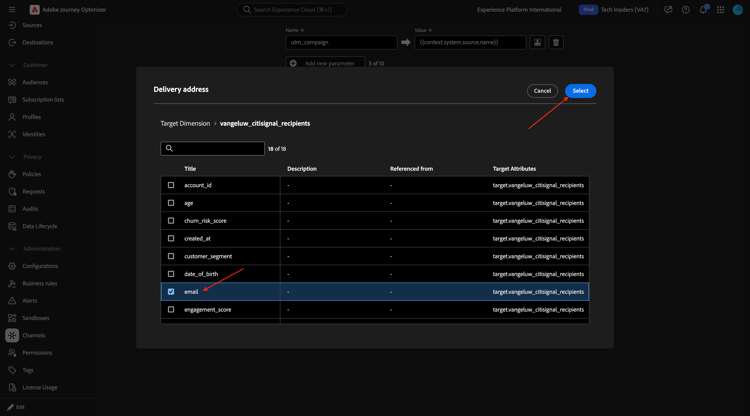
Task: Open the feedback chat icon in header
Action: 668,10
